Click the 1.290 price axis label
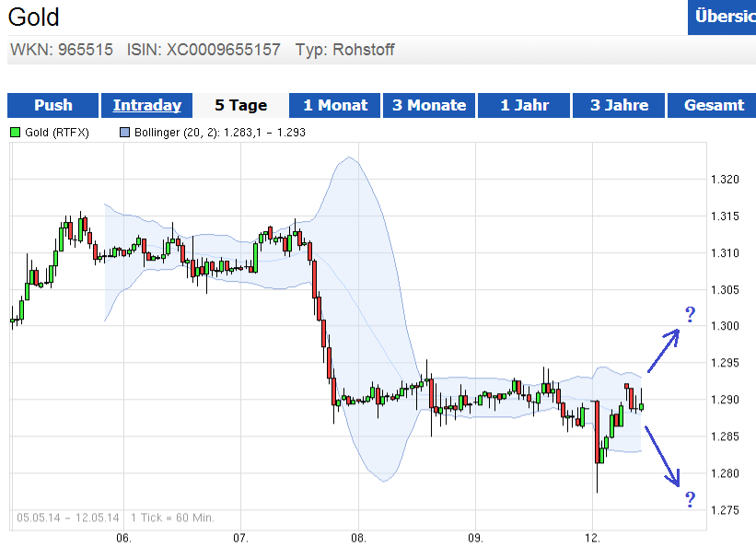This screenshot has width=756, height=547. coord(725,400)
